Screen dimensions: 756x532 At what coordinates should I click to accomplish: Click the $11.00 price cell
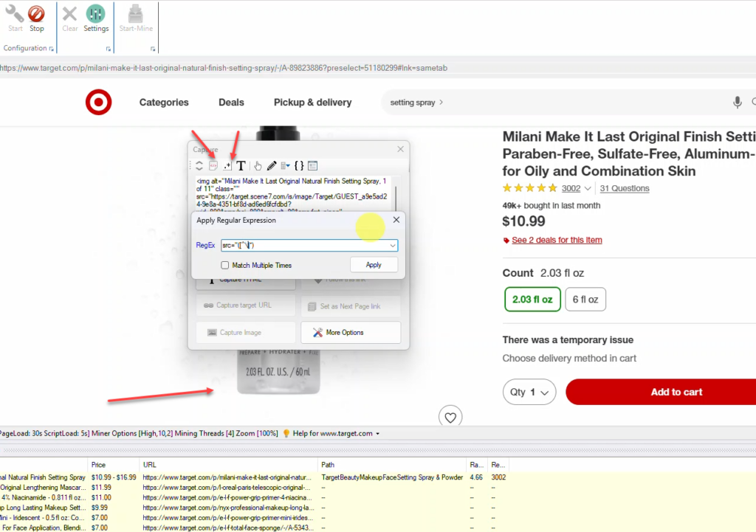(x=101, y=497)
